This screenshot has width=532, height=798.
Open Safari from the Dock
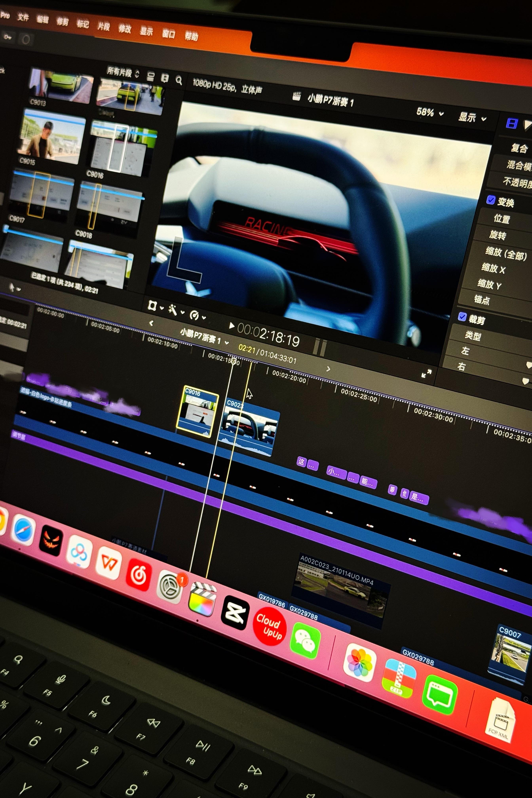coord(23,530)
